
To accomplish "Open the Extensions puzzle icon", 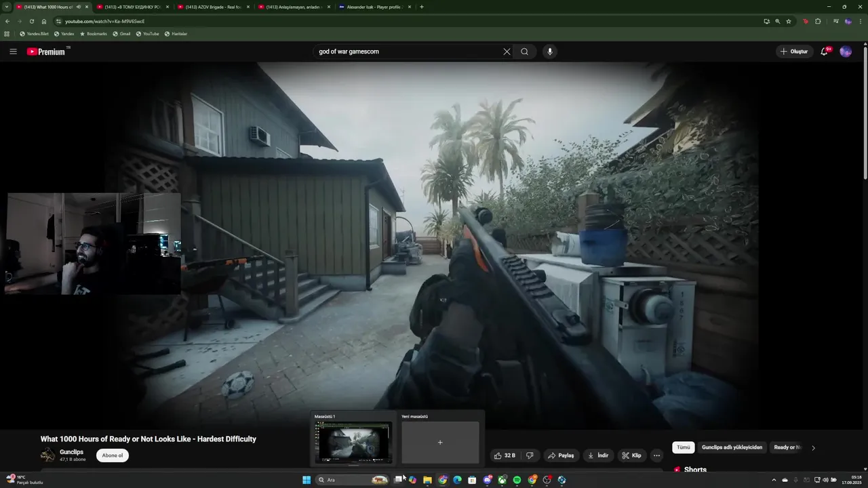I will tap(818, 21).
